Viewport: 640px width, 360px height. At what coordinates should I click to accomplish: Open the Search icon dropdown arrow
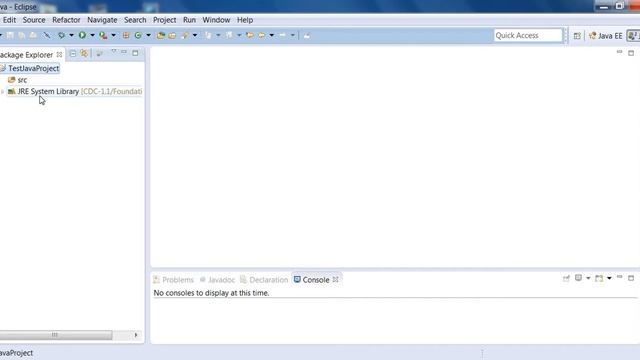(x=195, y=36)
